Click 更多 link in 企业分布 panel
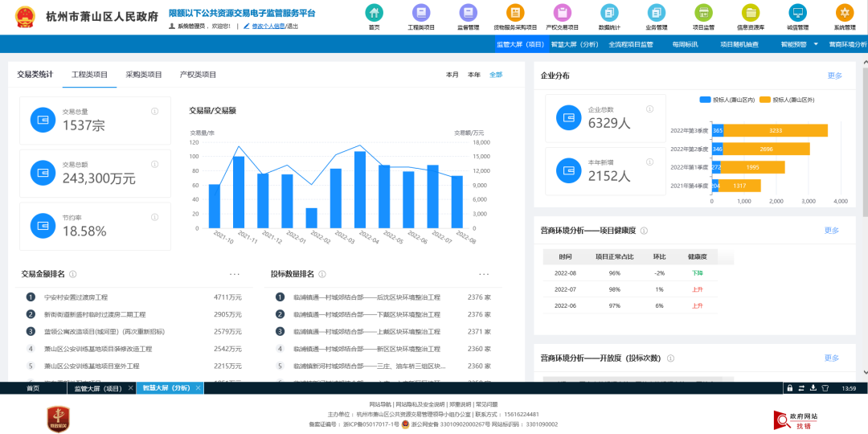The height and width of the screenshot is (434, 868). coord(834,76)
